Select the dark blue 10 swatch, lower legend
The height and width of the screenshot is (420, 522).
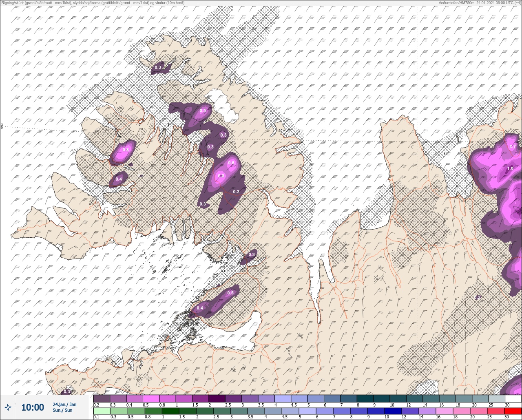coord(393,411)
